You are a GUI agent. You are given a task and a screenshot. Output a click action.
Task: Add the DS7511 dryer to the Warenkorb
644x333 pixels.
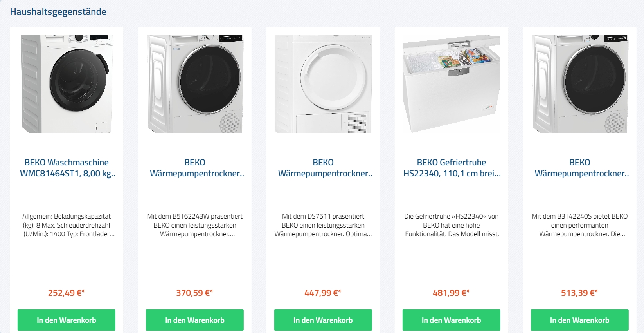(323, 320)
